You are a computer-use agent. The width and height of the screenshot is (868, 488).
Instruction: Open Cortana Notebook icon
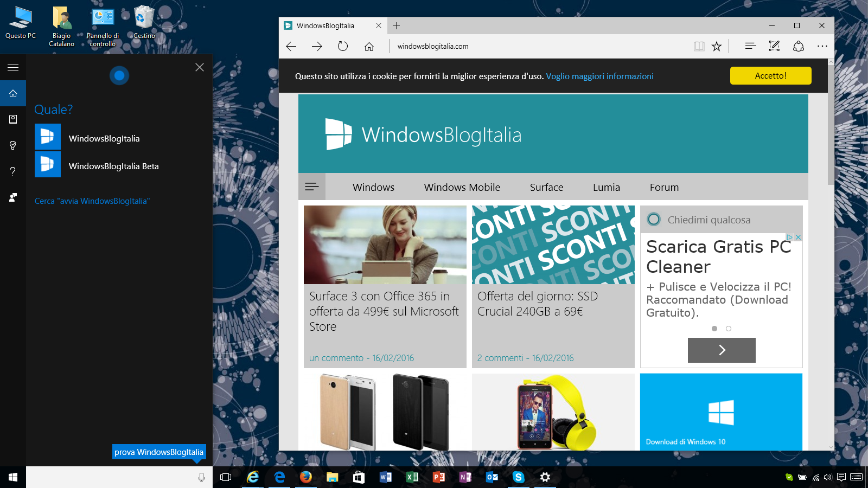(13, 119)
